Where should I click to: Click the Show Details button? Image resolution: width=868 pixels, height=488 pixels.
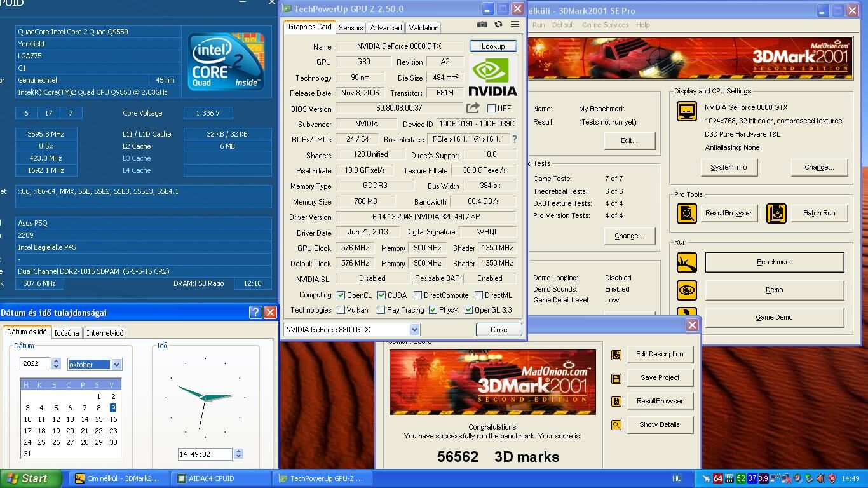[x=660, y=424]
